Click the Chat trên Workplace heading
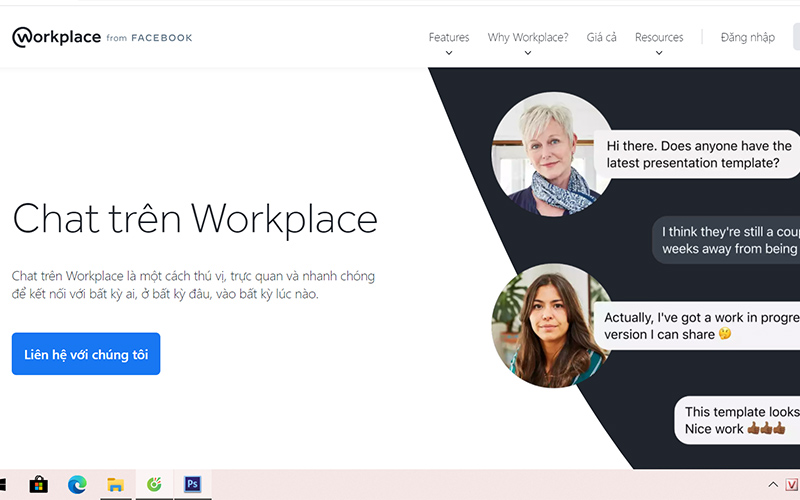This screenshot has height=500, width=800. pyautogui.click(x=194, y=219)
